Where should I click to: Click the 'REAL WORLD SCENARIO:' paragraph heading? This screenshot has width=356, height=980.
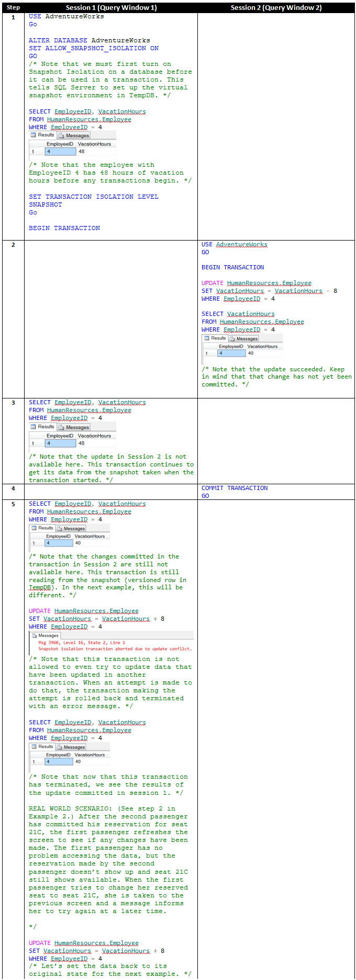[71, 808]
